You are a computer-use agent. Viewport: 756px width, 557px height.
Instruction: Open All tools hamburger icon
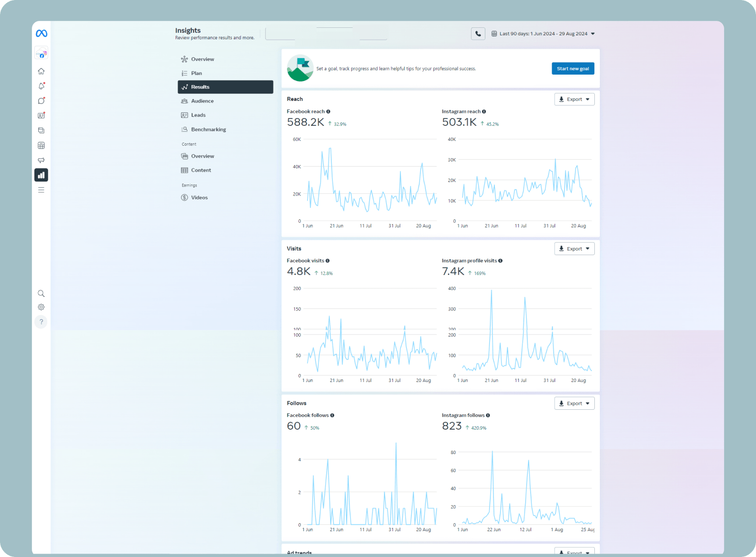(x=41, y=190)
